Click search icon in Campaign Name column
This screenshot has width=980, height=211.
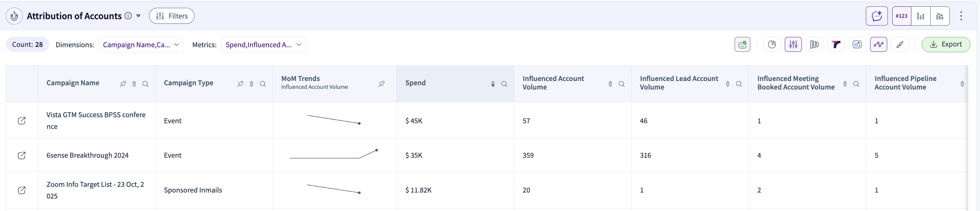(x=145, y=84)
